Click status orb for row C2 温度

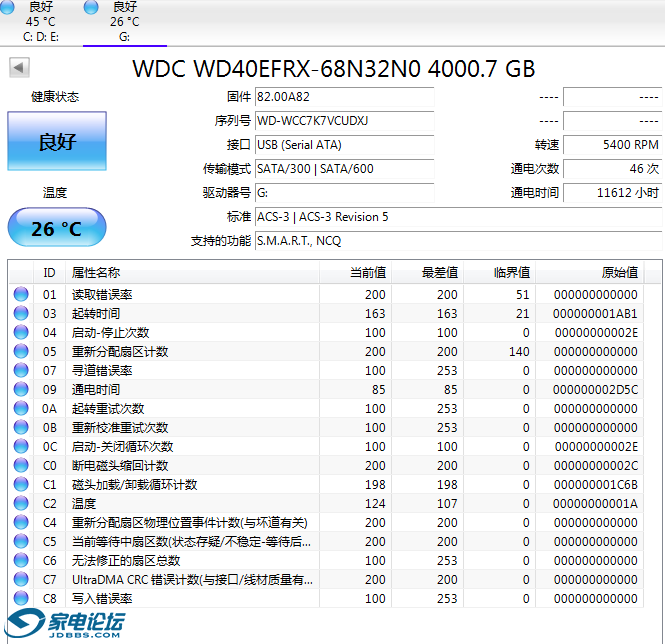pyautogui.click(x=21, y=503)
